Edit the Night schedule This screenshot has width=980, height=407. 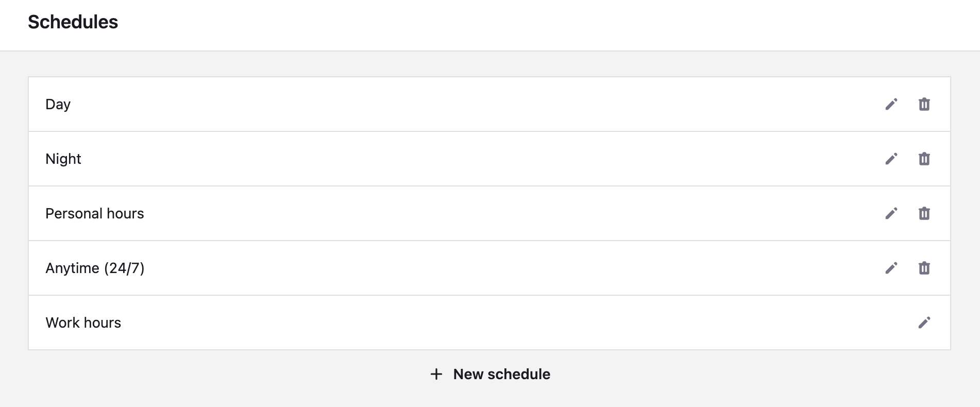point(891,159)
